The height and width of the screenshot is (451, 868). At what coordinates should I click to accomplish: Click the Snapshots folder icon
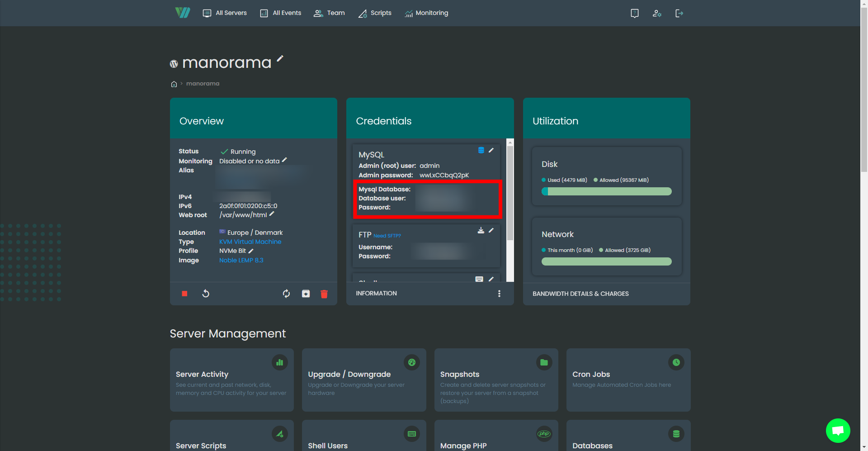coord(544,362)
